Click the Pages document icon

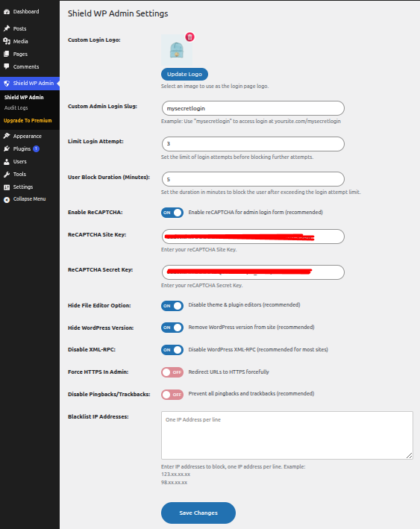tap(7, 54)
